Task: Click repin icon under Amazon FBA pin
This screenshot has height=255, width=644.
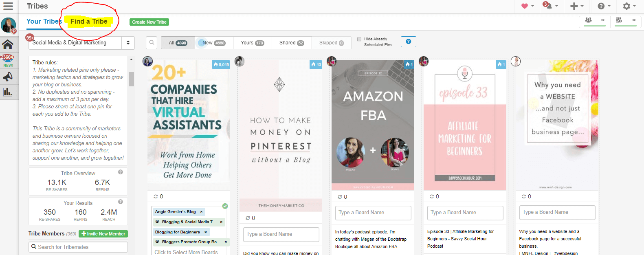Action: tap(340, 197)
